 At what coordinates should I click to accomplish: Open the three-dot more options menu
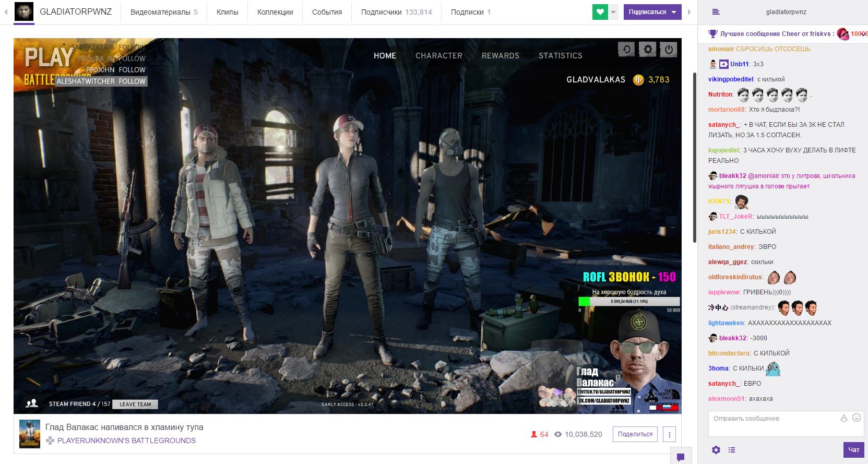tap(669, 434)
